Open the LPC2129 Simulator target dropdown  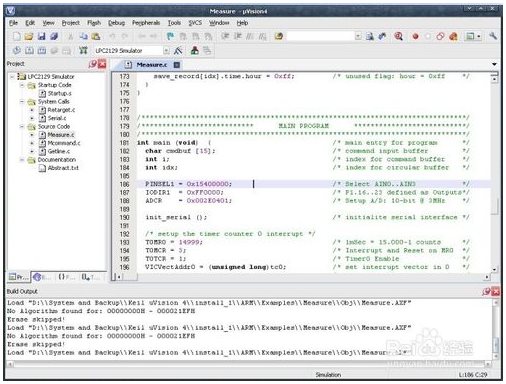(x=166, y=51)
